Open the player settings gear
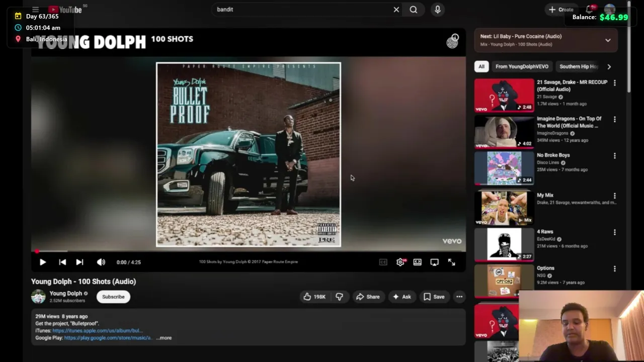Screen dimensions: 644x362 pos(400,262)
